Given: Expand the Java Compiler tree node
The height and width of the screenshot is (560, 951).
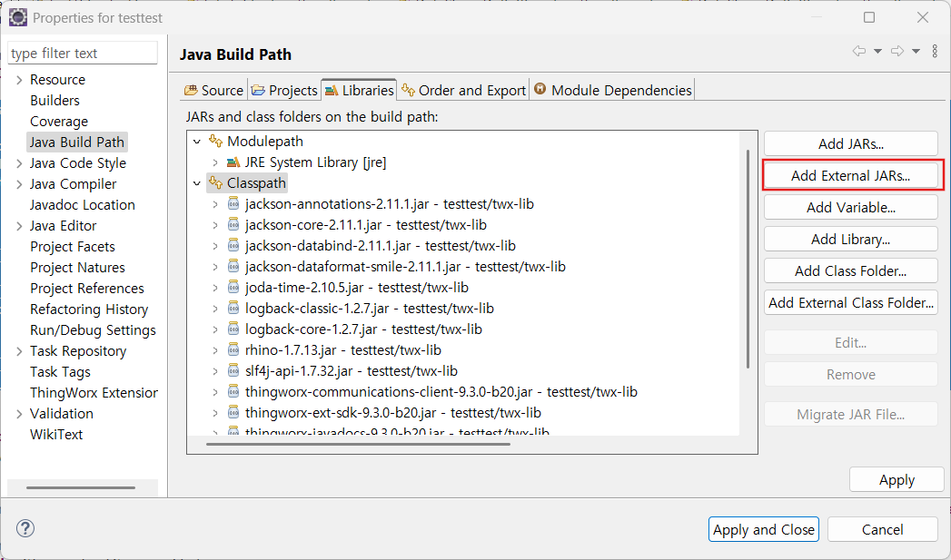Looking at the screenshot, I should click(19, 184).
